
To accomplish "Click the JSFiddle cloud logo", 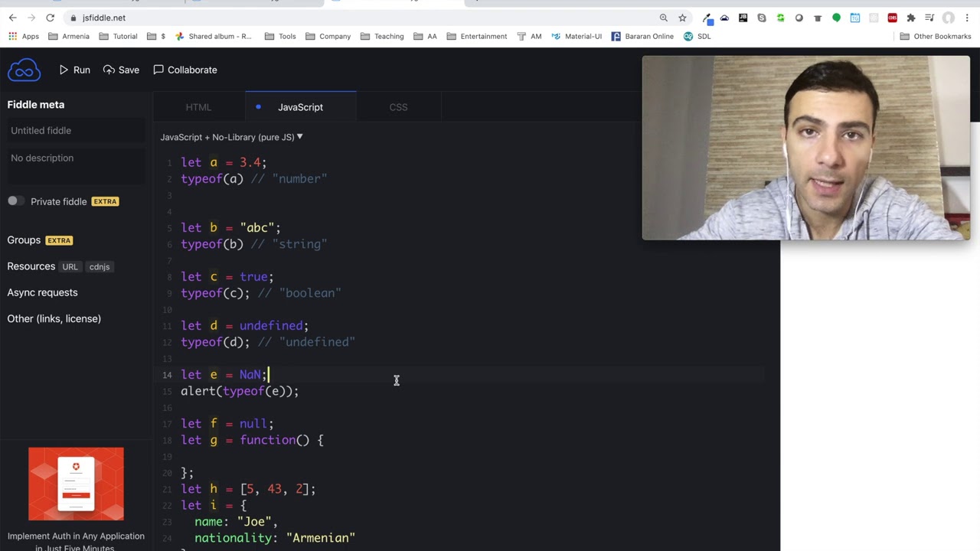I will (x=24, y=70).
